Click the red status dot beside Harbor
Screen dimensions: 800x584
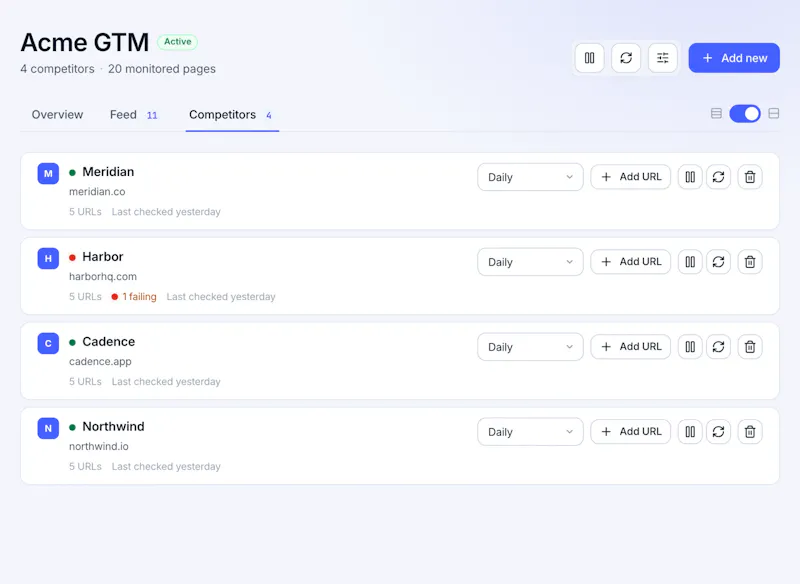[x=72, y=258]
